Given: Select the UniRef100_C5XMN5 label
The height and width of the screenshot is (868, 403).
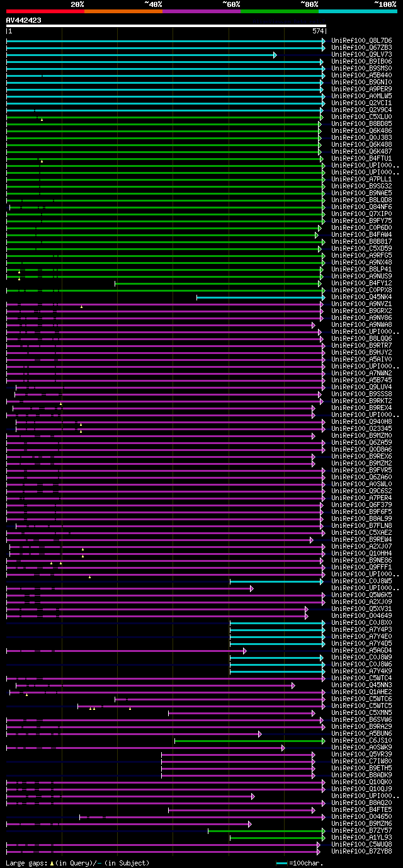Looking at the screenshot, I should (x=361, y=713).
